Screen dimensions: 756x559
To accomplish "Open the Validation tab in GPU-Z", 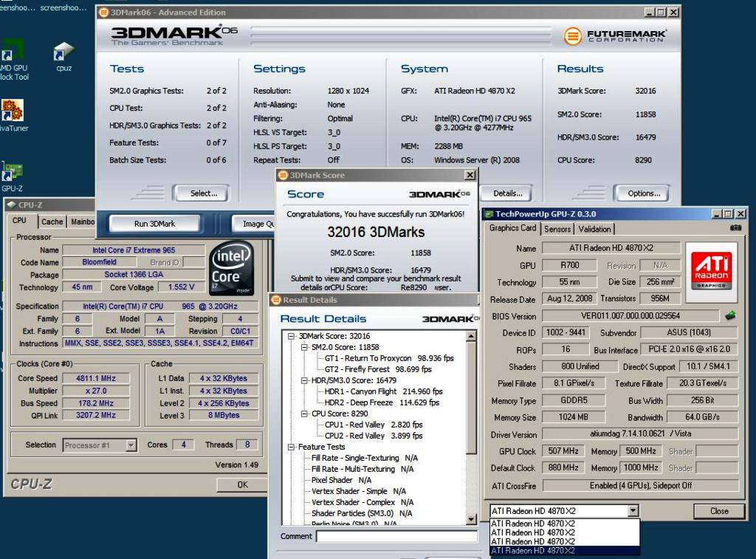I will (594, 229).
